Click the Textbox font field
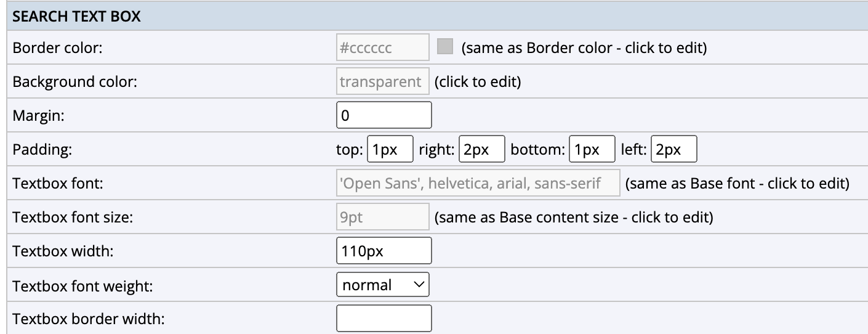Viewport: 868px width, 334px height. [478, 183]
